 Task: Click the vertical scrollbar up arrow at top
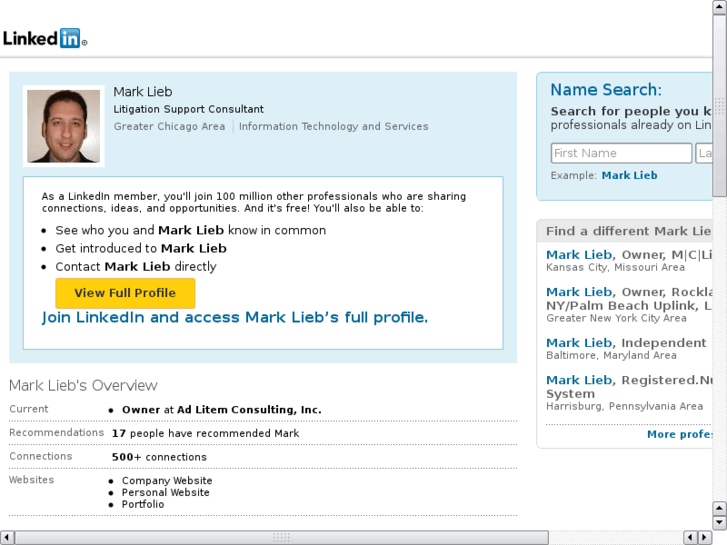[x=720, y=7]
